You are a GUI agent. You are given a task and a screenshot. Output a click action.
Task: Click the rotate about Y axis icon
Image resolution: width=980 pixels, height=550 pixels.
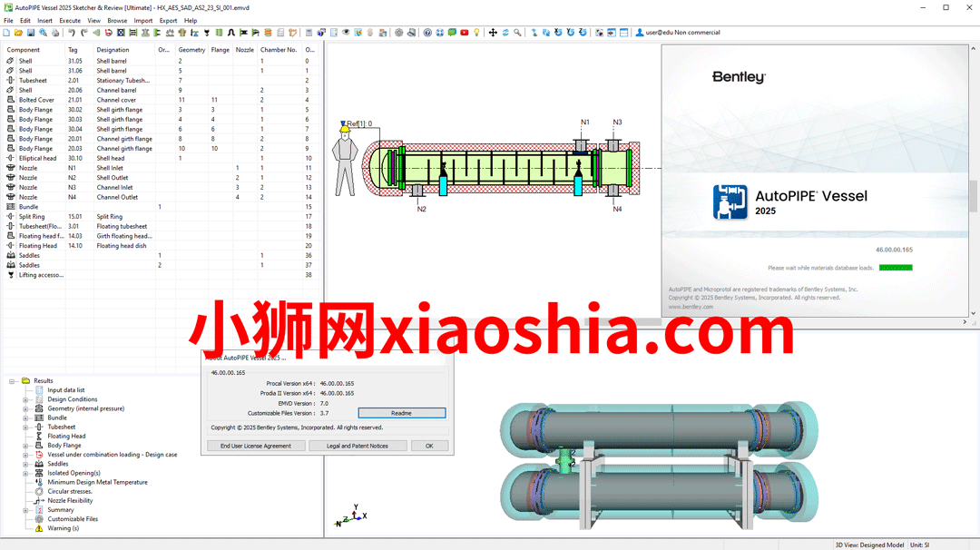pos(571,33)
